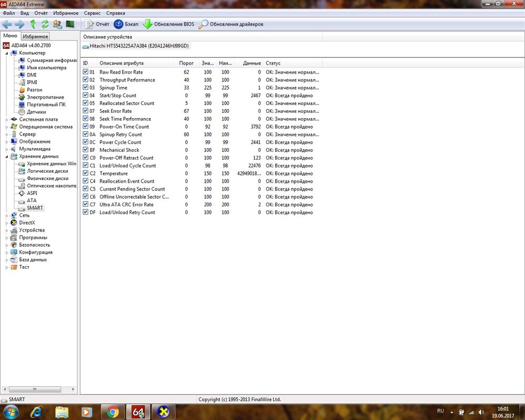Toggle the Power-On Time Count checkbox
525x420 pixels.
coord(86,127)
